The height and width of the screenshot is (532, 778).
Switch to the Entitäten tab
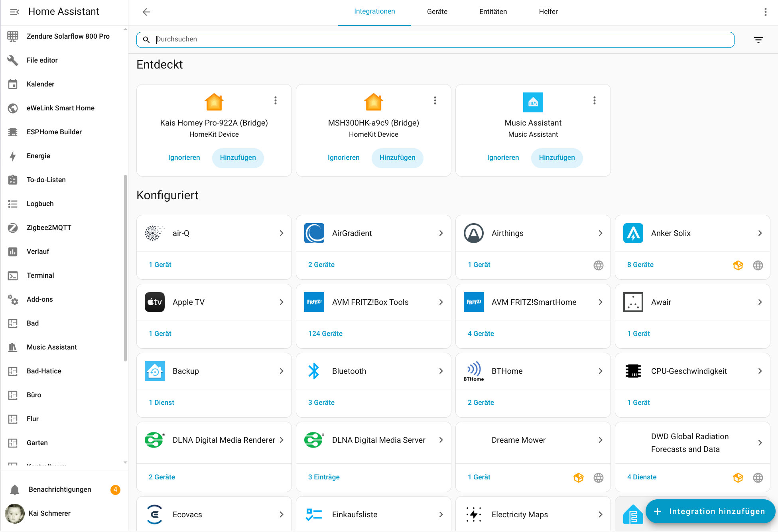coord(493,12)
